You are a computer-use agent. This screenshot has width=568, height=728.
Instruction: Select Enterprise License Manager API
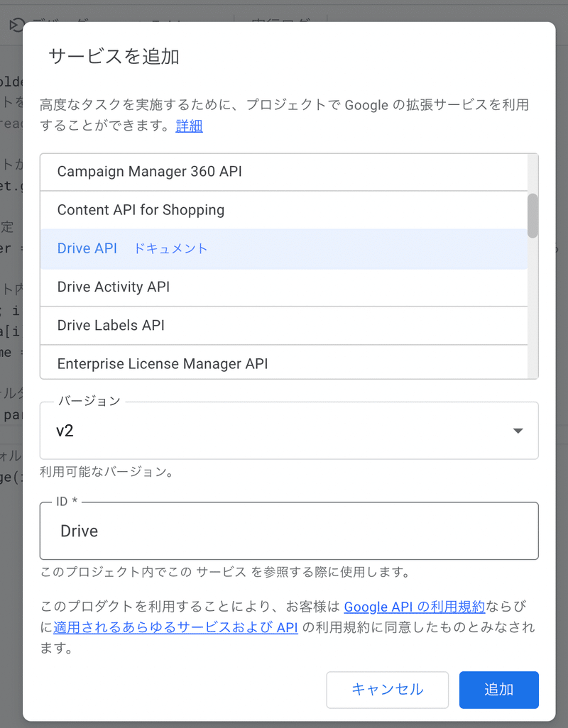pos(284,363)
